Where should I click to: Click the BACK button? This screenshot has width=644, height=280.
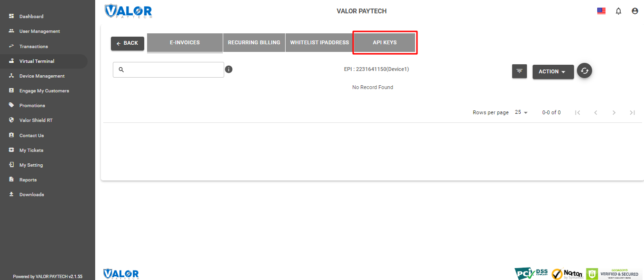point(128,43)
